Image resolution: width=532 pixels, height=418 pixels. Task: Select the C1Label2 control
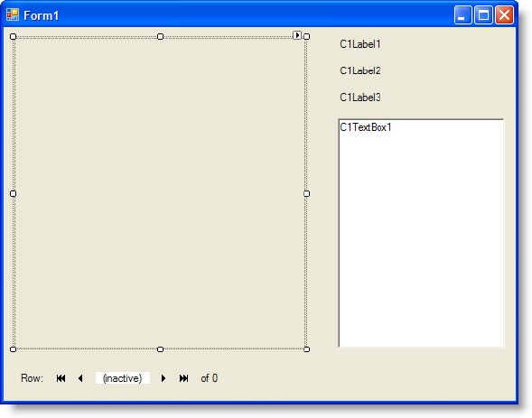pyautogui.click(x=360, y=70)
